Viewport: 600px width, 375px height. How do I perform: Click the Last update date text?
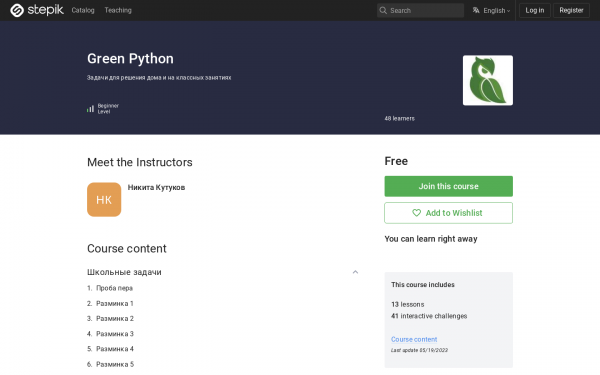click(419, 350)
